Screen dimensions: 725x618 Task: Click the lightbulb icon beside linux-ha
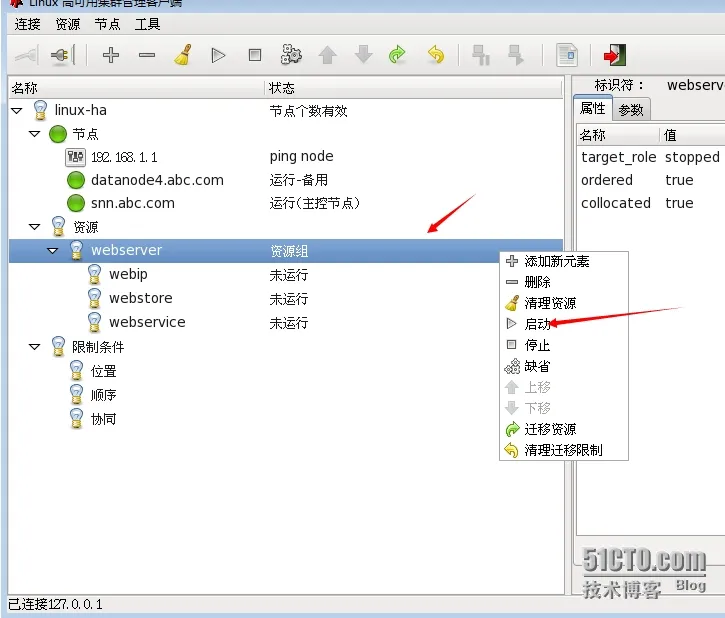(x=40, y=110)
